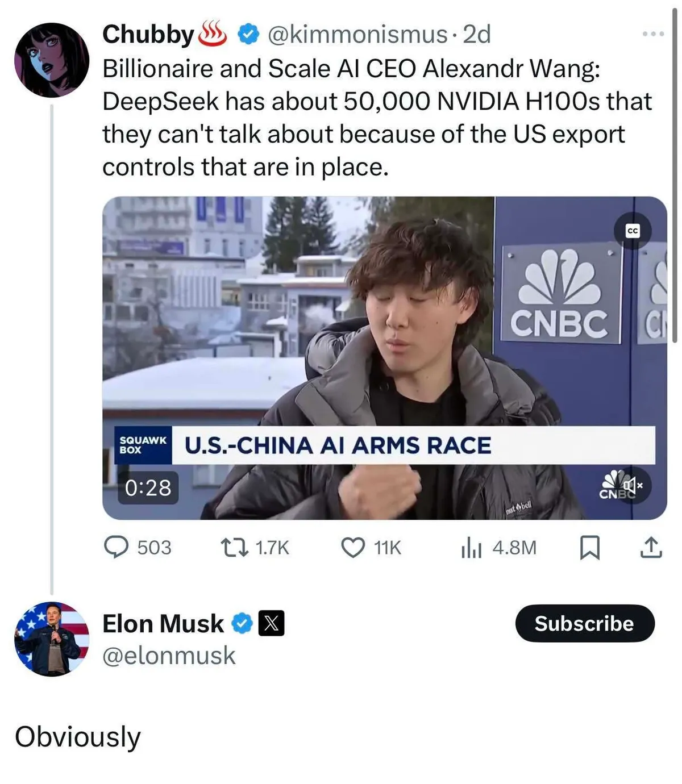This screenshot has height=784, width=682.
Task: Click the 0:28 video duration label
Action: [148, 487]
